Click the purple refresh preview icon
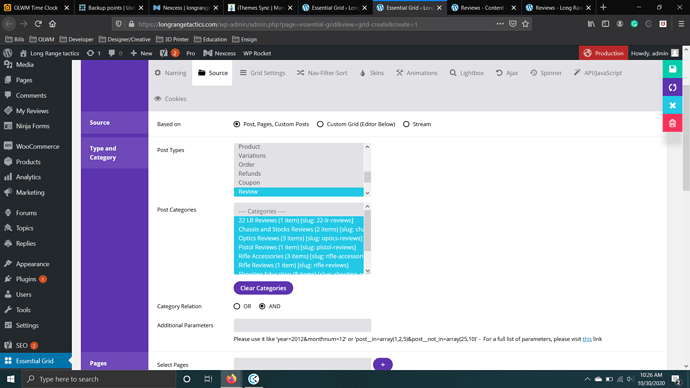690x388 pixels. [672, 87]
